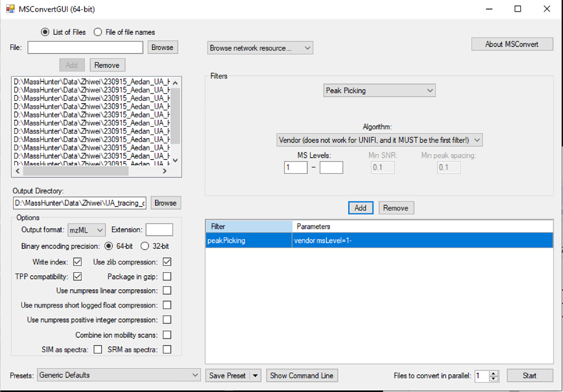Click file list scroll right arrow
563x392 pixels.
164,171
